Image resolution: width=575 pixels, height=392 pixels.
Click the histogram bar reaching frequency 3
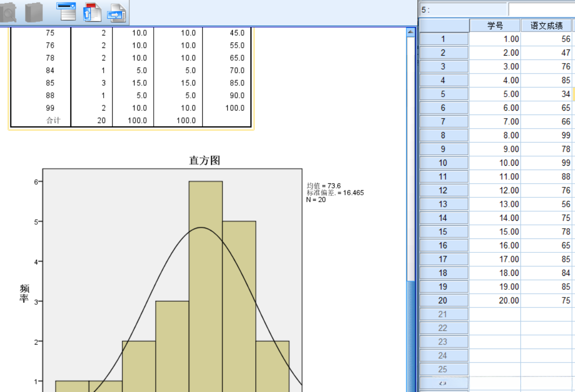coord(172,346)
